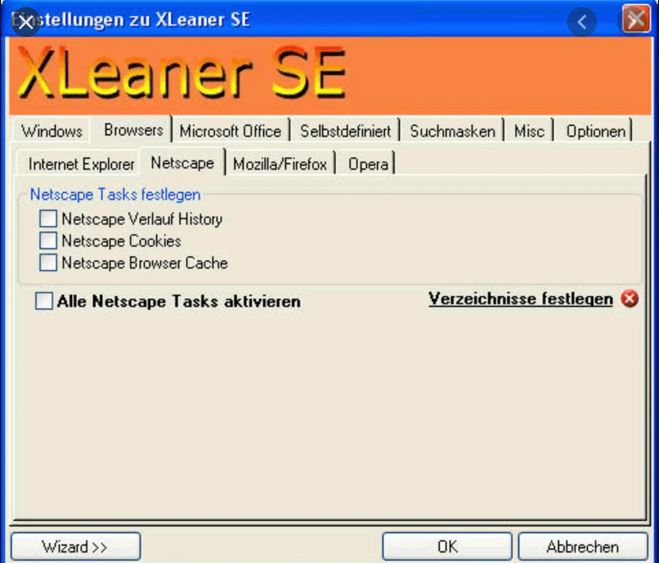Close the XLeaner SE settings window
The width and height of the screenshot is (659, 563).
(636, 19)
